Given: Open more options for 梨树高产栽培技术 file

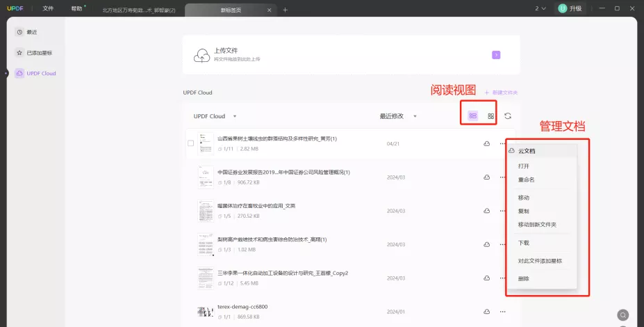Looking at the screenshot, I should 502,244.
